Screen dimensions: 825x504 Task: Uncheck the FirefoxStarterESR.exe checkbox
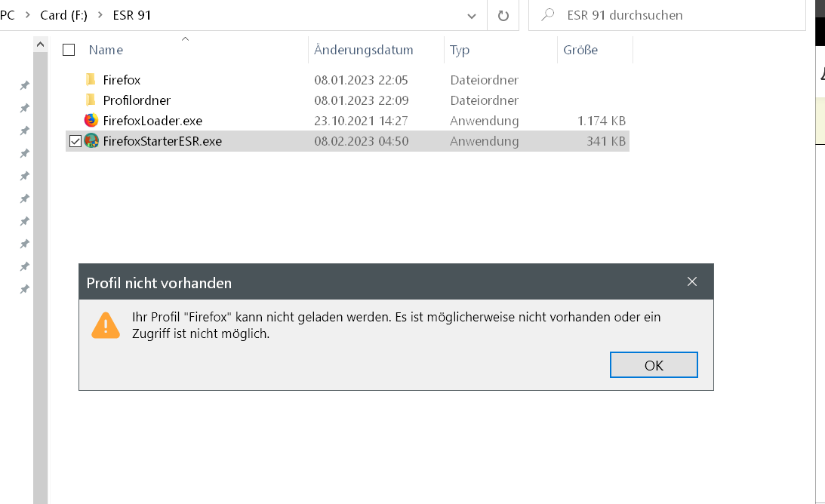coord(75,141)
